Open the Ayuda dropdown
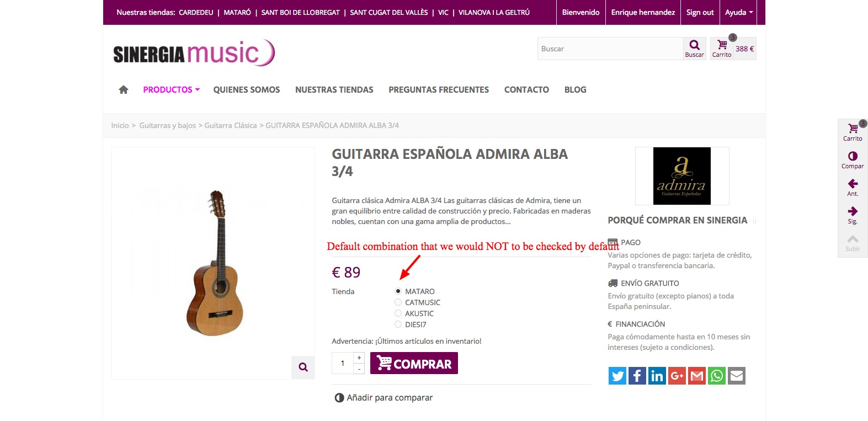868x421 pixels. pos(739,12)
